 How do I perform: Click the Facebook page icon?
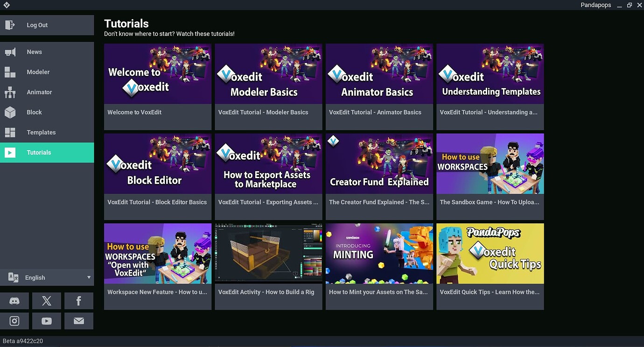(78, 301)
